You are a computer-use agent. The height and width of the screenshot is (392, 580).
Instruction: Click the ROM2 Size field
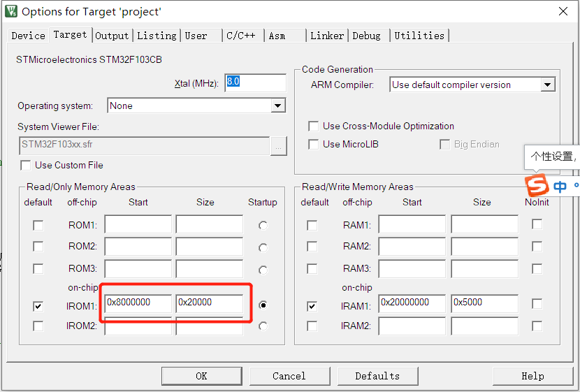[210, 246]
